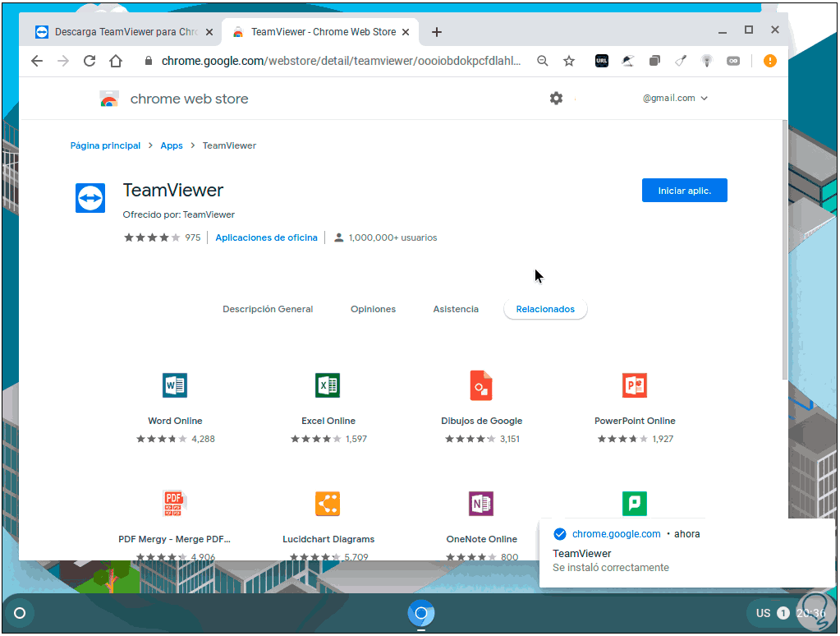This screenshot has width=840, height=636.
Task: Click the browser forward arrow
Action: pyautogui.click(x=63, y=61)
